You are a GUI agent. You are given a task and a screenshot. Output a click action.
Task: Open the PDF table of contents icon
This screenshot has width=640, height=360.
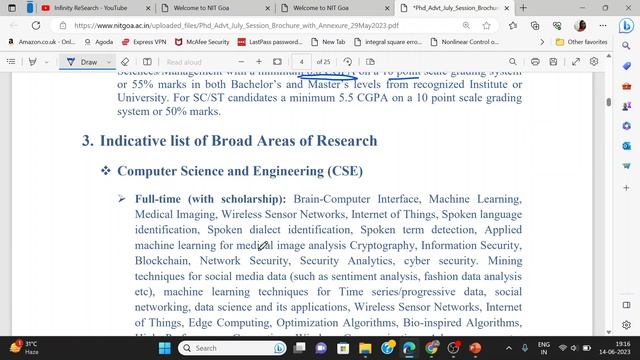point(11,62)
